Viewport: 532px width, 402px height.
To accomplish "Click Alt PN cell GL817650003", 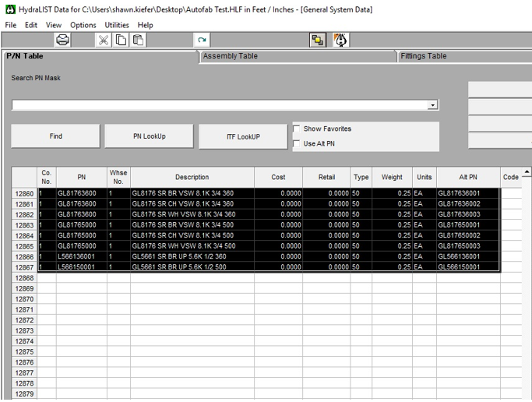I will (x=468, y=245).
